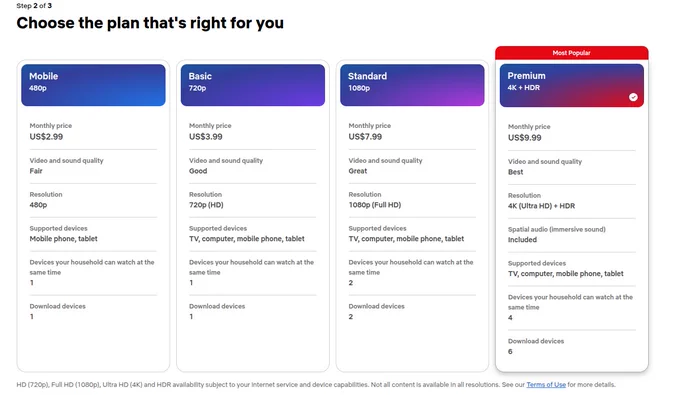
Task: Click Mobile plan's supported devices text
Action: pyautogui.click(x=63, y=239)
